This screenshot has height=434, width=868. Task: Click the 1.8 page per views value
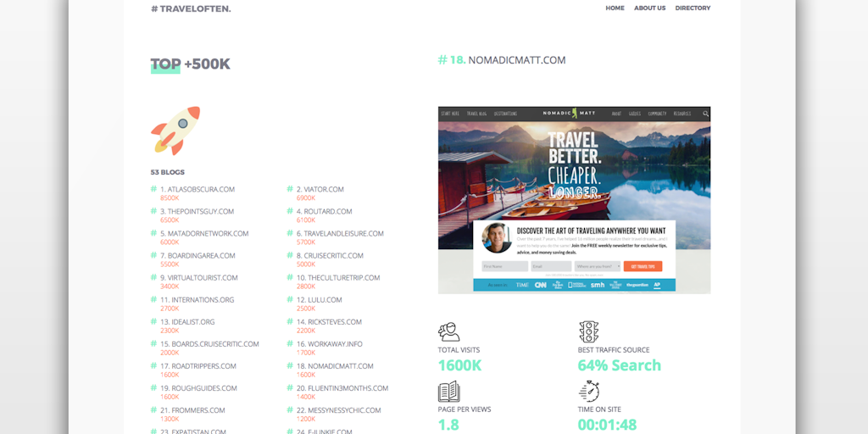point(448,425)
